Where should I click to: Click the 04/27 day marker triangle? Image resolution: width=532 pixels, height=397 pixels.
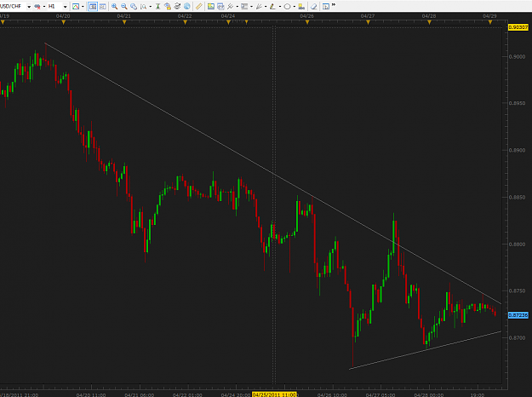click(x=368, y=22)
